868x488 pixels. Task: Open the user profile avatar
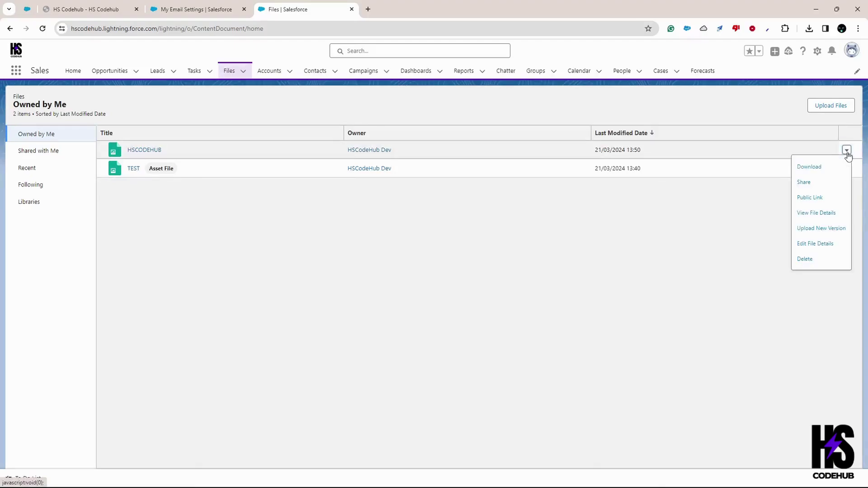tap(852, 50)
